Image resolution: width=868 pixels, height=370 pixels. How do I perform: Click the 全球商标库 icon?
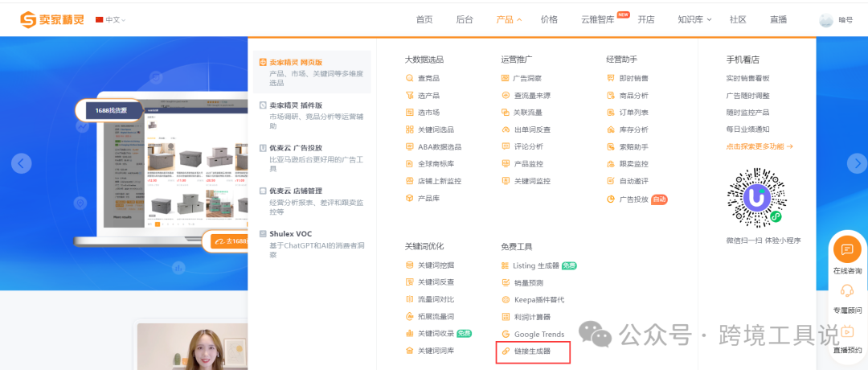(x=410, y=164)
